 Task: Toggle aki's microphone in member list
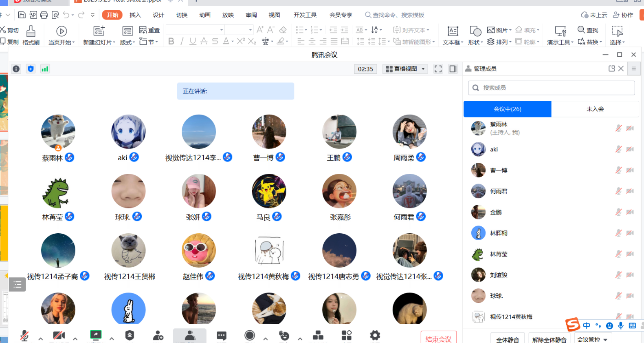(618, 149)
